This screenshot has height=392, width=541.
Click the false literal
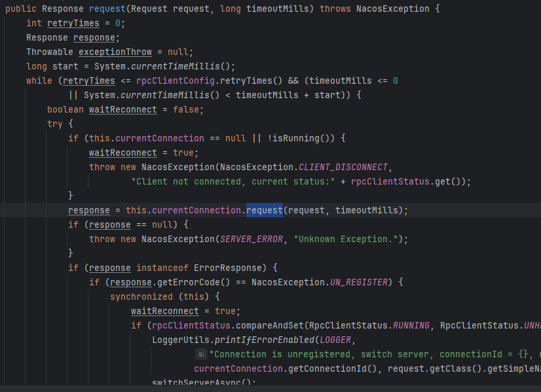click(186, 110)
